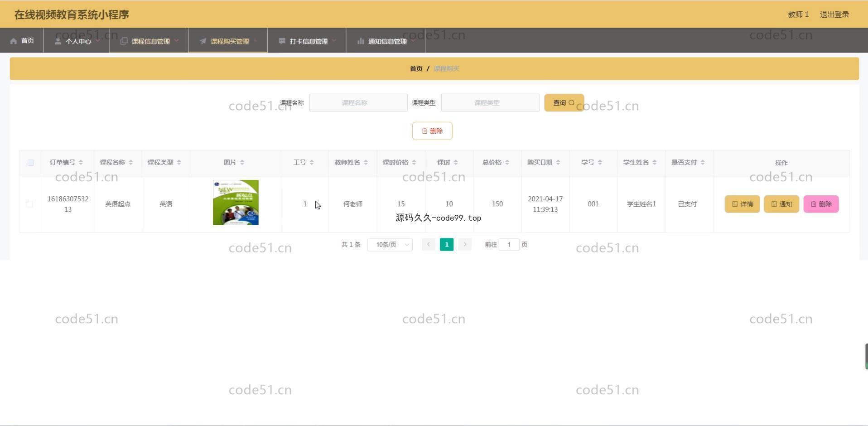
Task: Click the trash icon on top 删除 button
Action: (424, 131)
